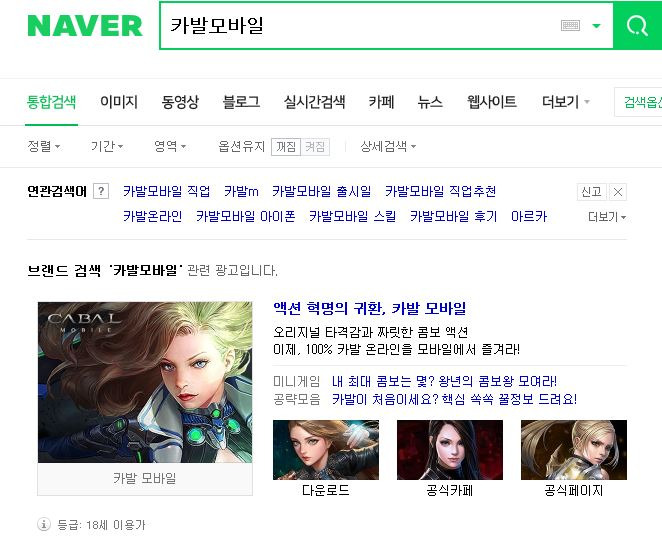Open related search 카발모바일 아이폰

coord(246,217)
